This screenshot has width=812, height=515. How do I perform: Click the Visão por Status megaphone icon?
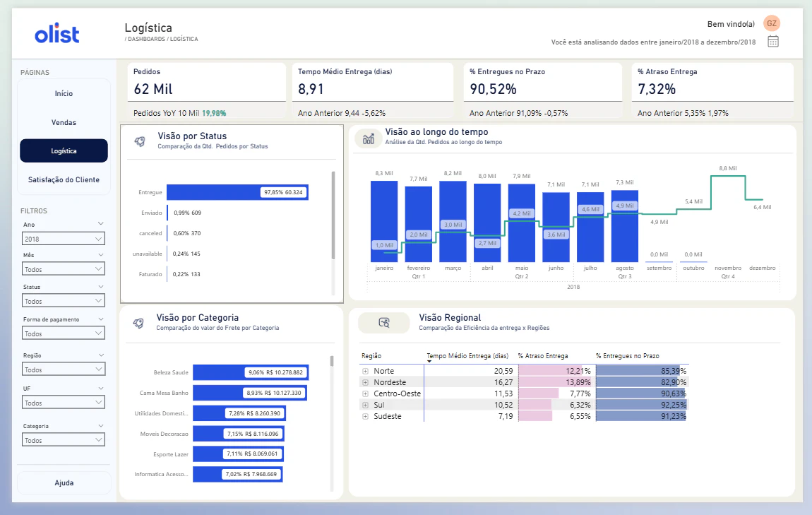pos(140,141)
